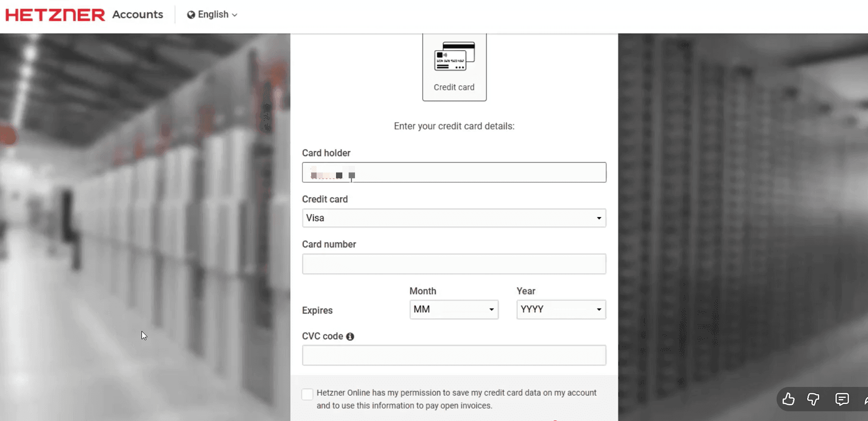868x421 pixels.
Task: Click the Visa dropdown arrow
Action: point(599,218)
